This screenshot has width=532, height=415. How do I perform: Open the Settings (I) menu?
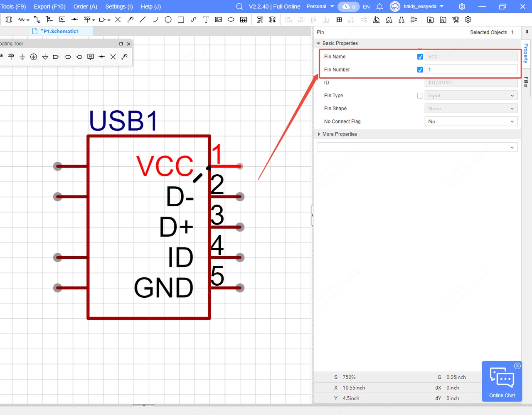pos(119,7)
